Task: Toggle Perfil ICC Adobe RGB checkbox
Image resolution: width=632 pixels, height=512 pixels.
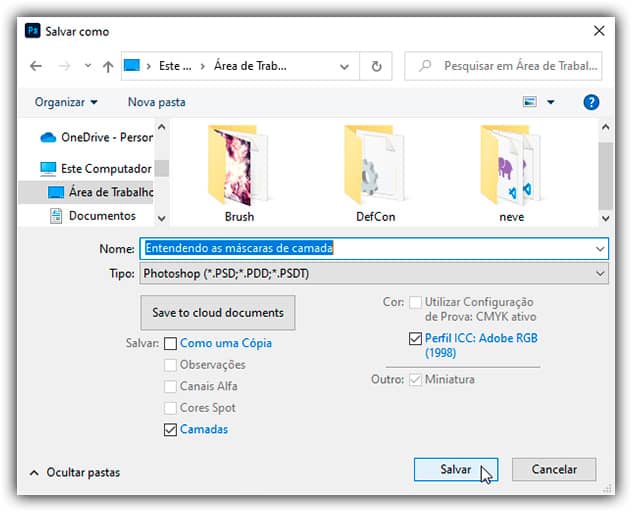Action: pos(415,339)
